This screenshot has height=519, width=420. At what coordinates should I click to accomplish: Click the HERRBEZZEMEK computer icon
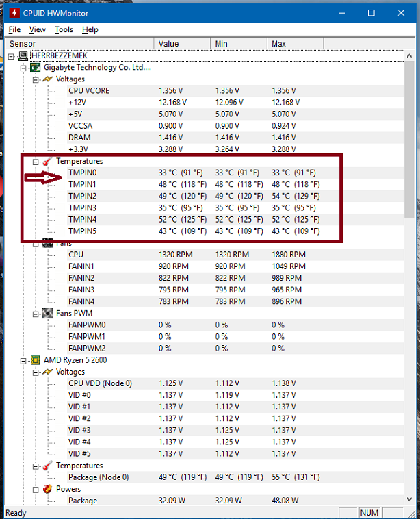pyautogui.click(x=23, y=55)
